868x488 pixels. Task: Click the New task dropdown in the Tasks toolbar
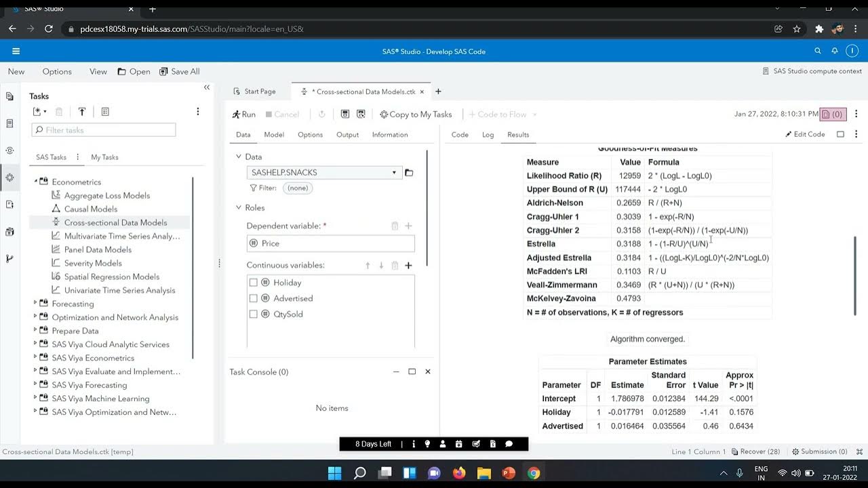[x=41, y=112]
